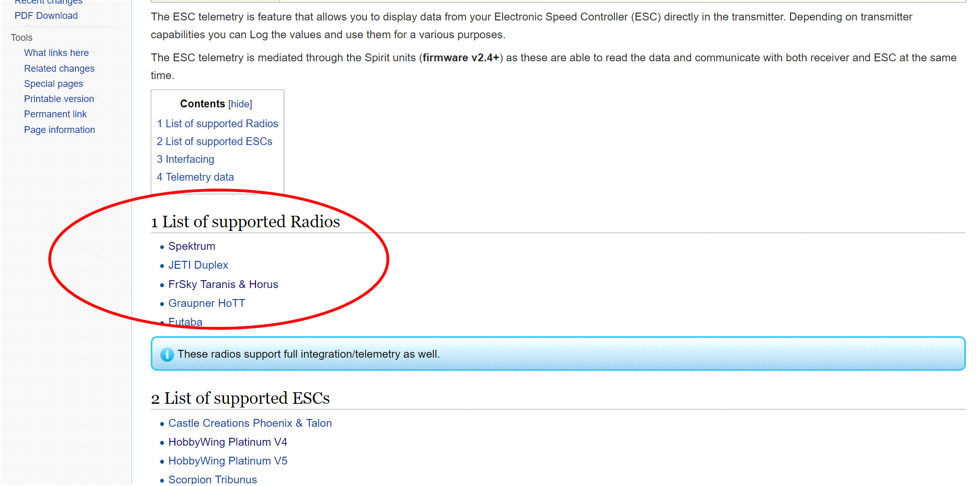Image resolution: width=980 pixels, height=486 pixels.
Task: Select HobbyWing Platinum V4 link
Action: 227,442
